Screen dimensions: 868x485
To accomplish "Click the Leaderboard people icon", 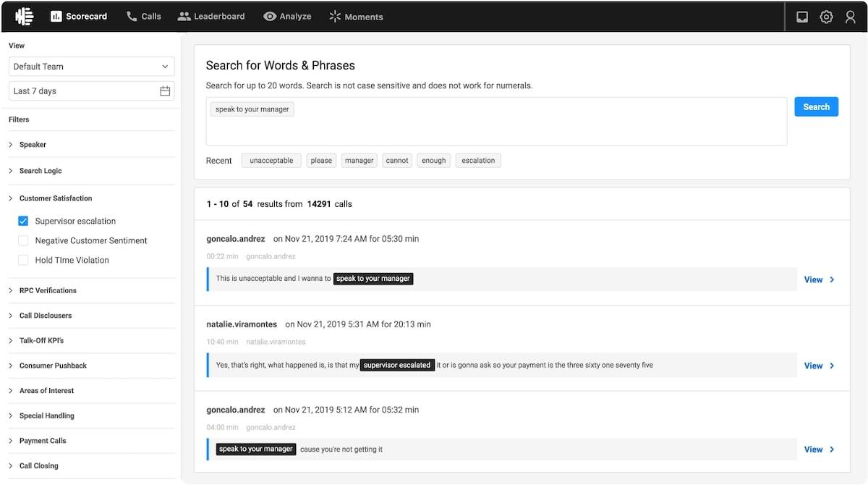I will tap(184, 16).
